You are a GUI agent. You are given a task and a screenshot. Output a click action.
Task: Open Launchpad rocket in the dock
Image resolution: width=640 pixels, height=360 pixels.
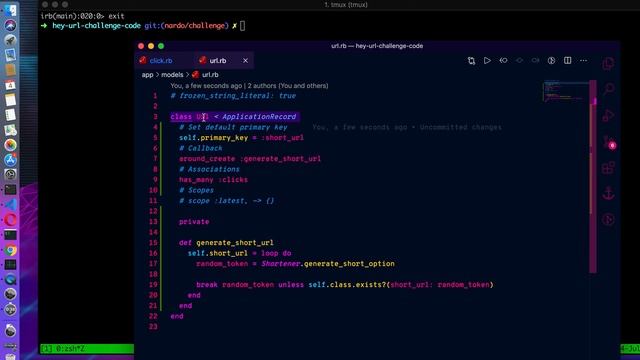point(10,40)
